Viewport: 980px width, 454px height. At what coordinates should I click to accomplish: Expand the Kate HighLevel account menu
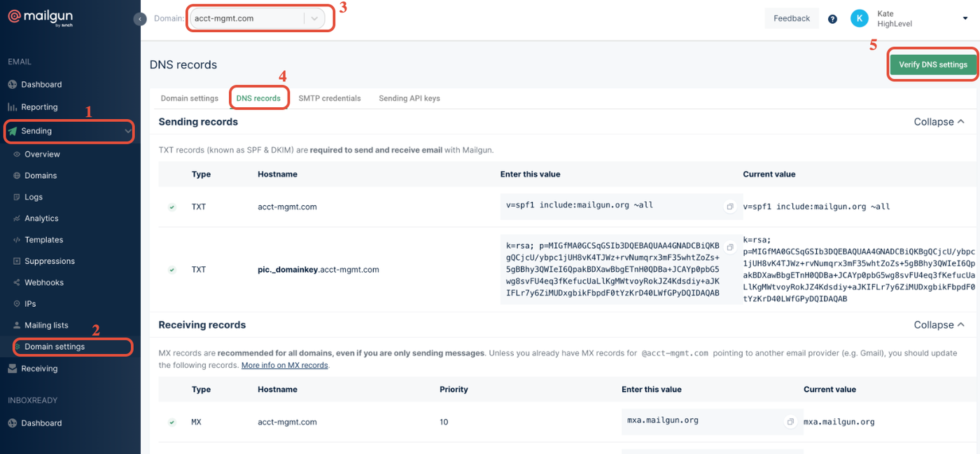[965, 19]
